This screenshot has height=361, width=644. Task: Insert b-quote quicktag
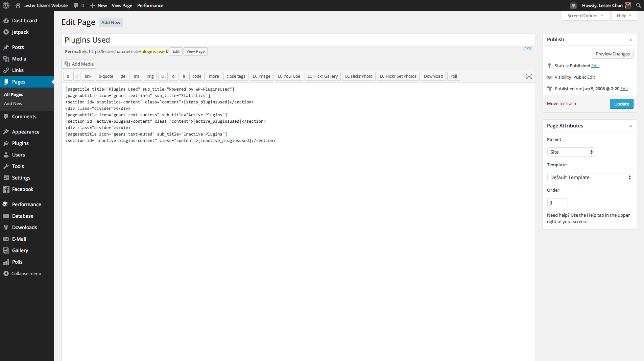(x=106, y=76)
